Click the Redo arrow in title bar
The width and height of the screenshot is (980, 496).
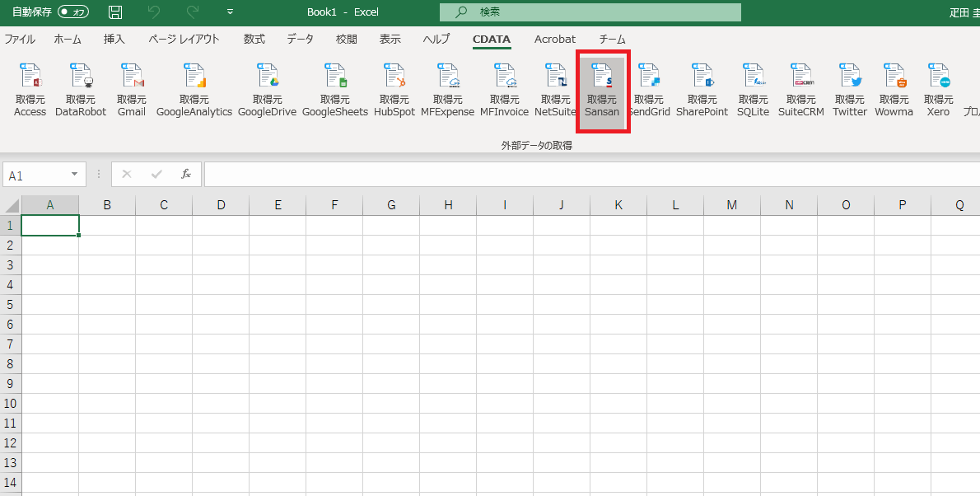tap(193, 12)
